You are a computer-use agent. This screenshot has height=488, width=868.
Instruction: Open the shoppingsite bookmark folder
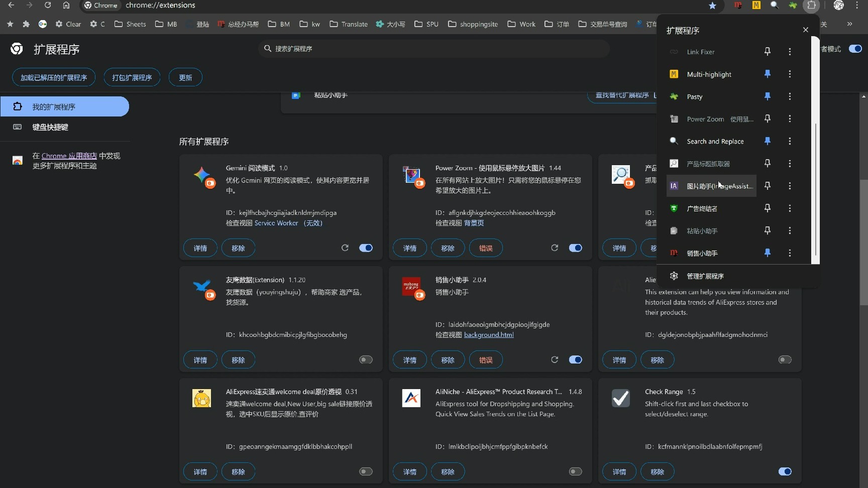click(473, 24)
